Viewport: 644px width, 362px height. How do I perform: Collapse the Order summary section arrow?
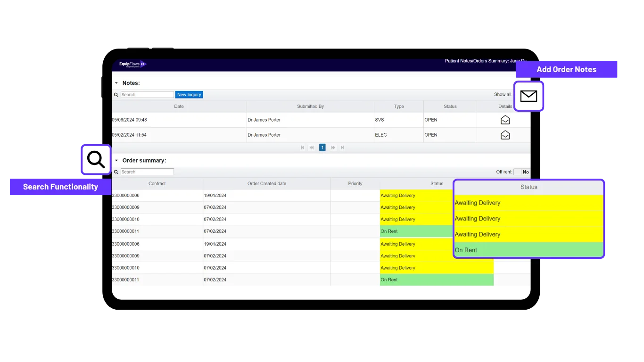pos(116,160)
